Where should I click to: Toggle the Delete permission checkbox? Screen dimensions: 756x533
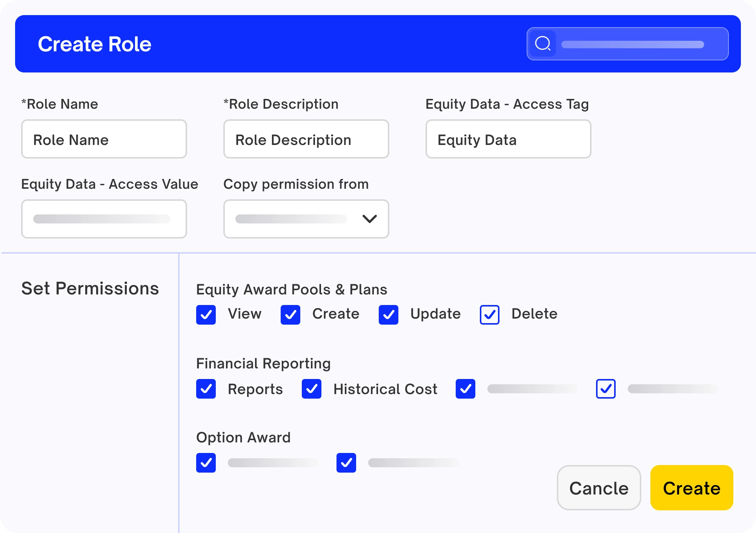coord(490,314)
